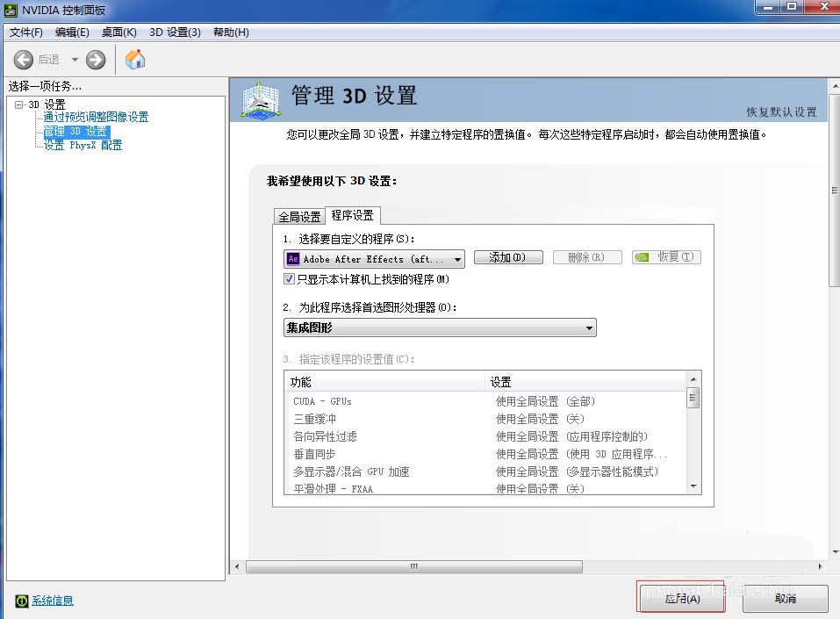This screenshot has height=619, width=840.
Task: Open the 编辑(E) menu
Action: 72,32
